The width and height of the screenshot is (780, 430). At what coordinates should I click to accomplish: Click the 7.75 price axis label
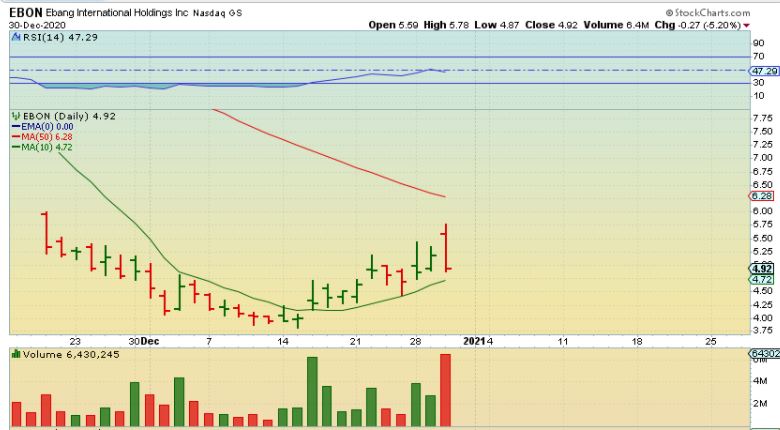coord(763,118)
